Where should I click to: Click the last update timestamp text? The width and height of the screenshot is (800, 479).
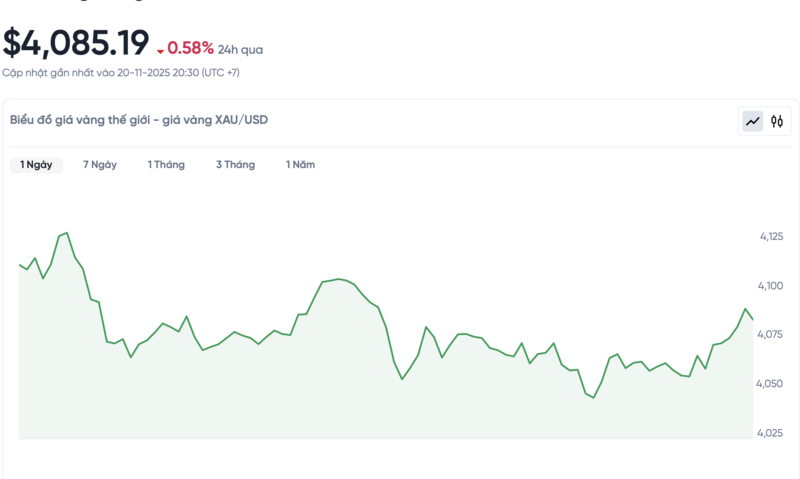point(121,73)
